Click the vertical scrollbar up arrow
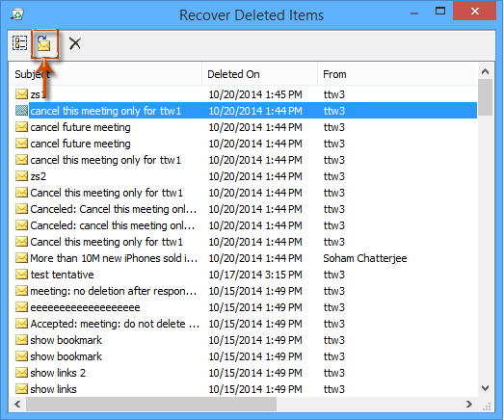The height and width of the screenshot is (420, 504). coord(485,71)
